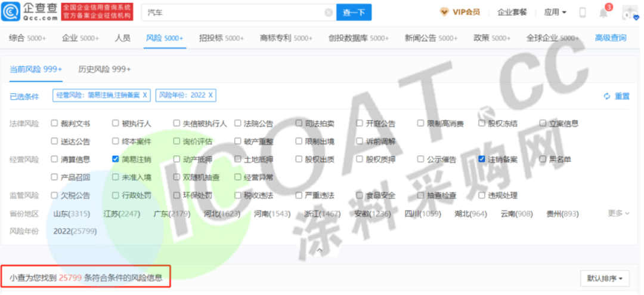Uncheck the 注销备案 checkbox
The height and width of the screenshot is (295, 644).
482,159
